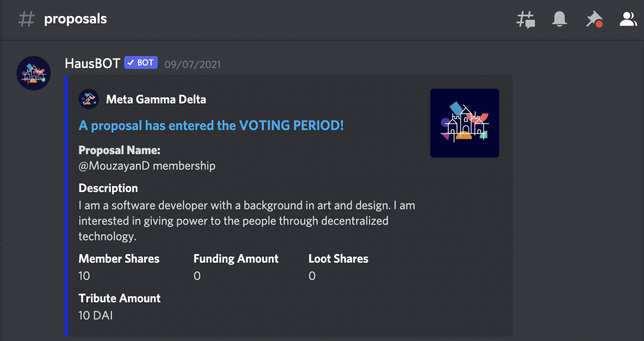Click the Meta Gamma Delta author name

pyautogui.click(x=156, y=99)
